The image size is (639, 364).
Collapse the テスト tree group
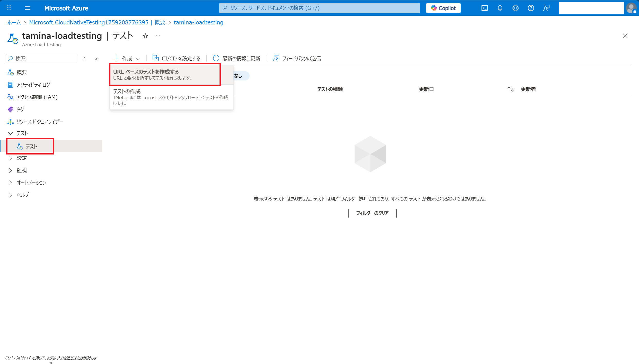[x=11, y=133]
